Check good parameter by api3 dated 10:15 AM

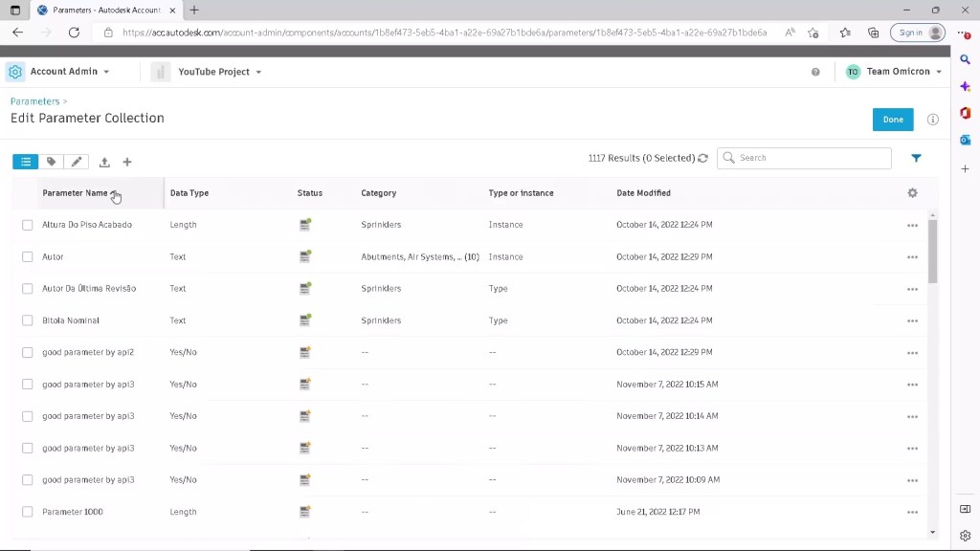tap(28, 385)
